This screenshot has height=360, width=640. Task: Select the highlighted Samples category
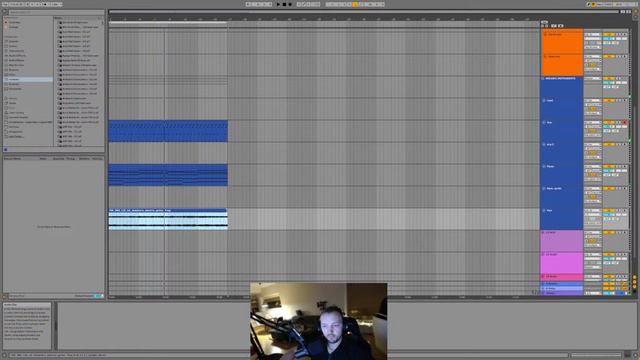(28, 79)
